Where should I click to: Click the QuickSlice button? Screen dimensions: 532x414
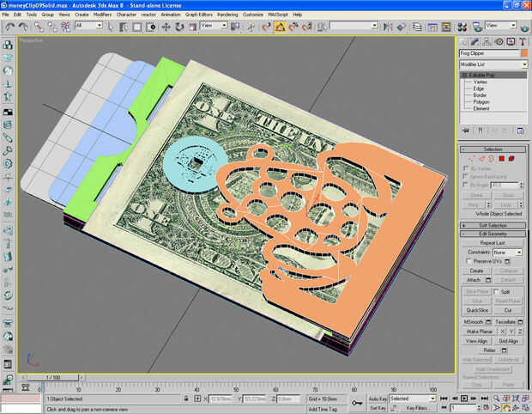point(477,310)
